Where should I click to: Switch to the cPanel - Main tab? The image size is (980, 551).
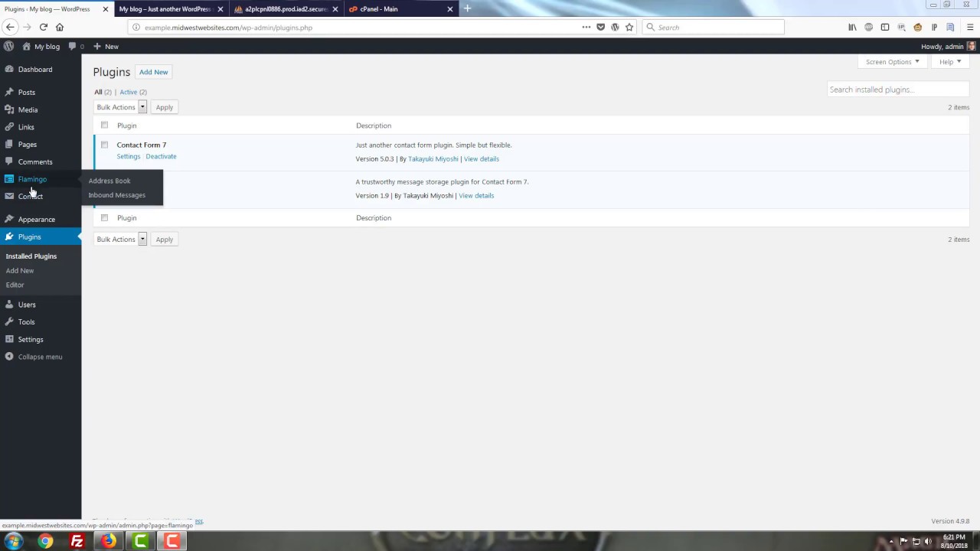coord(398,9)
